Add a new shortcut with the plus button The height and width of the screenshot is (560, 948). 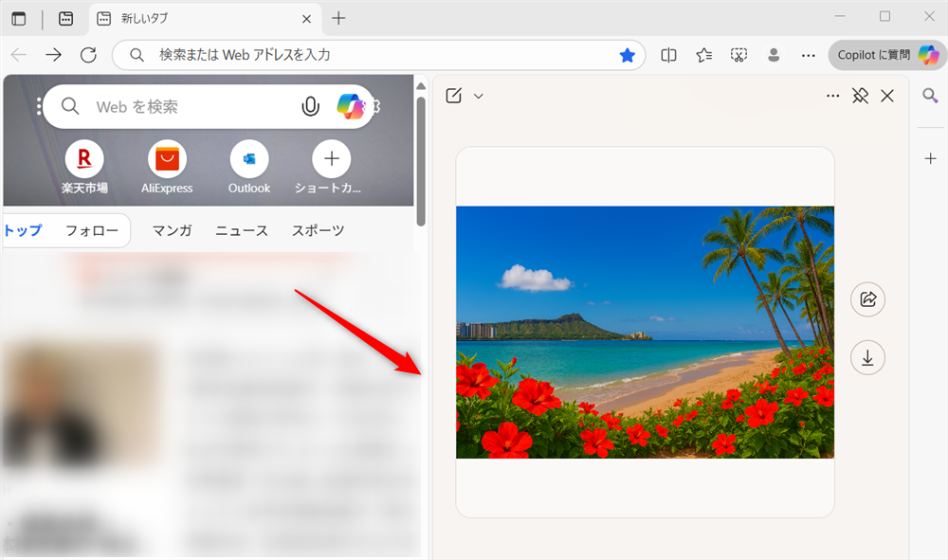pos(330,160)
